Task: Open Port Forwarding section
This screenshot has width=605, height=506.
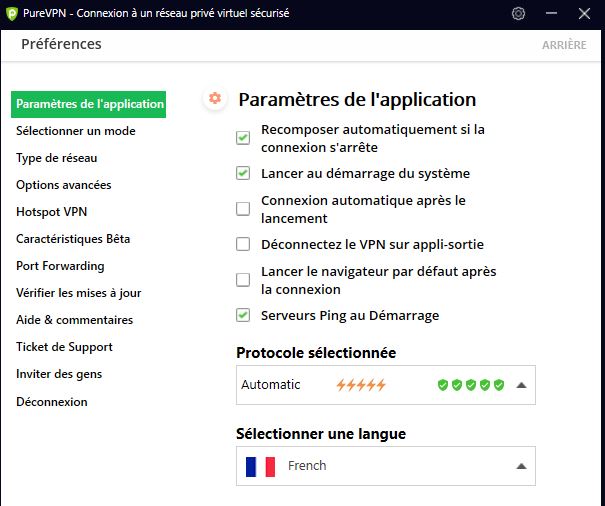Action: tap(60, 266)
